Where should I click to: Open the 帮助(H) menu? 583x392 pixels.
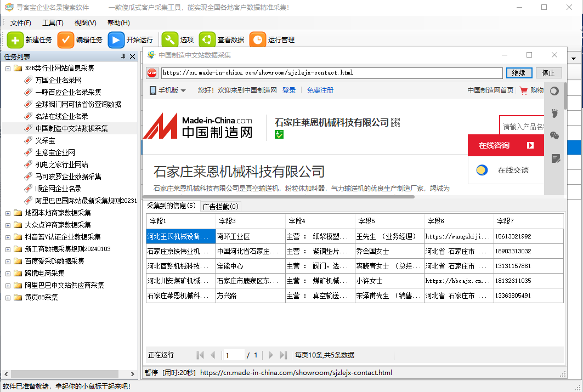point(118,23)
